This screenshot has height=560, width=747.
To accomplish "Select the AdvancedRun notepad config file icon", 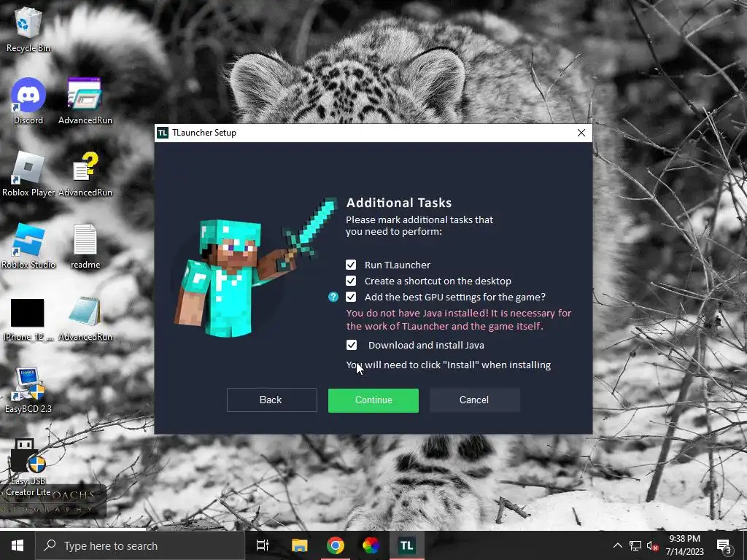I will click(x=85, y=319).
